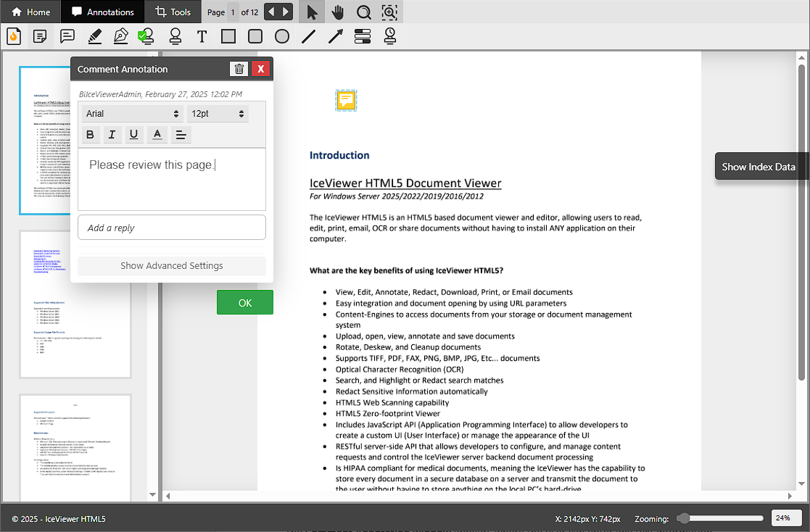Image resolution: width=810 pixels, height=532 pixels.
Task: Toggle underline formatting in comment editor
Action: point(133,134)
